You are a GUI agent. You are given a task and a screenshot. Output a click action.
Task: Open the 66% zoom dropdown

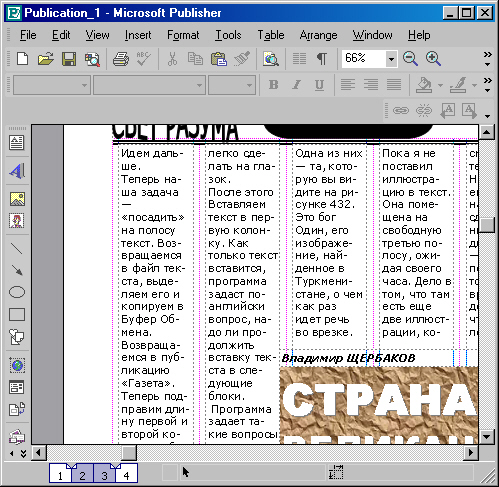pyautogui.click(x=391, y=59)
